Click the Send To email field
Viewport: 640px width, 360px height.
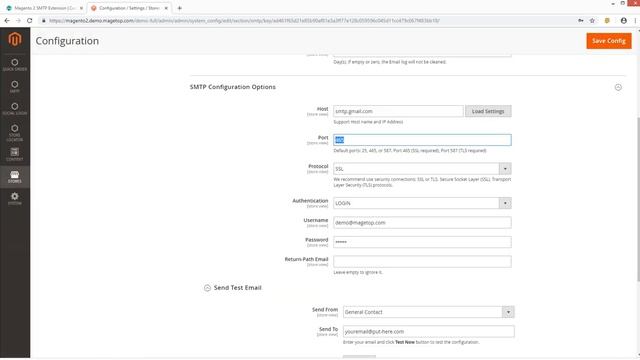(429, 331)
